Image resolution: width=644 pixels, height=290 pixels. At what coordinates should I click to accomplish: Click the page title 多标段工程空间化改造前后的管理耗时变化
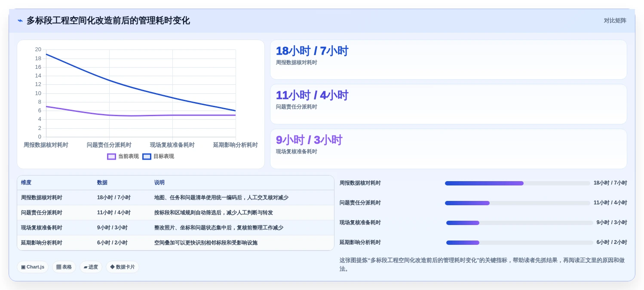[x=108, y=21]
